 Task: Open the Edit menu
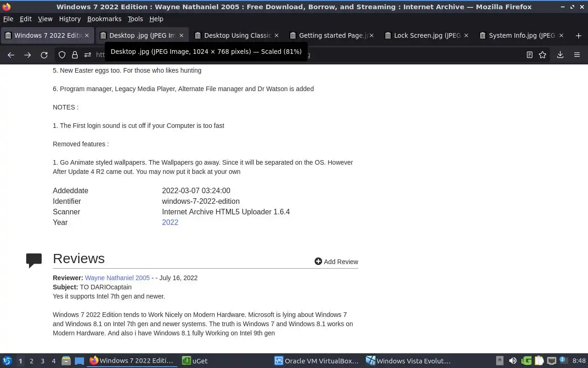click(x=26, y=19)
